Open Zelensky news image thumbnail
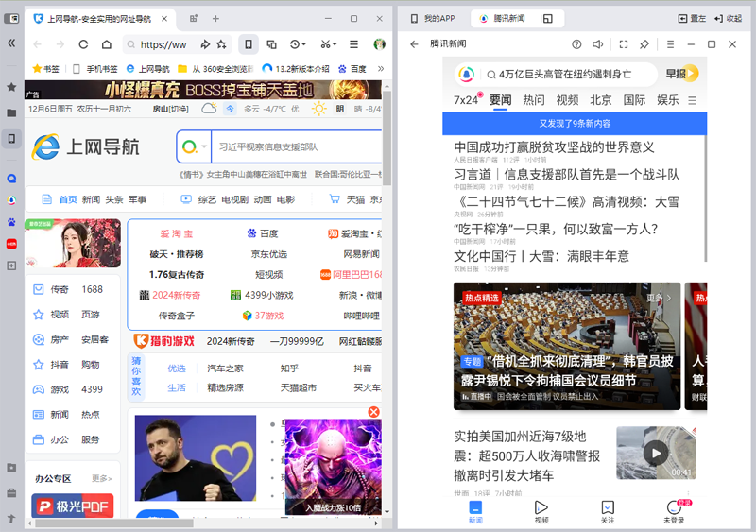The width and height of the screenshot is (756, 532). 196,457
